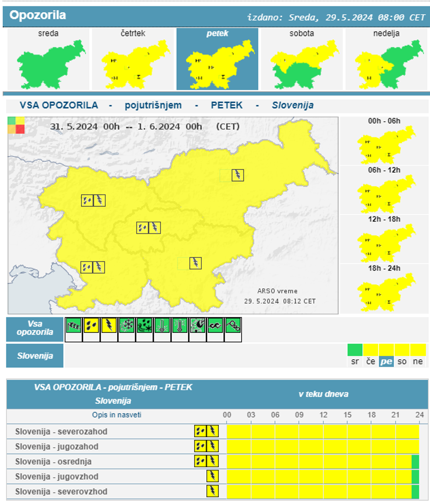The image size is (430, 504).
Task: Select the chain-link glaze ice warning icon
Action: pos(233,326)
